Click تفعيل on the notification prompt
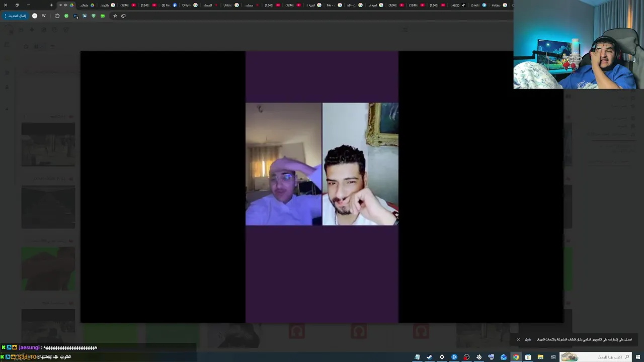Image resolution: width=644 pixels, height=362 pixels. point(528,339)
